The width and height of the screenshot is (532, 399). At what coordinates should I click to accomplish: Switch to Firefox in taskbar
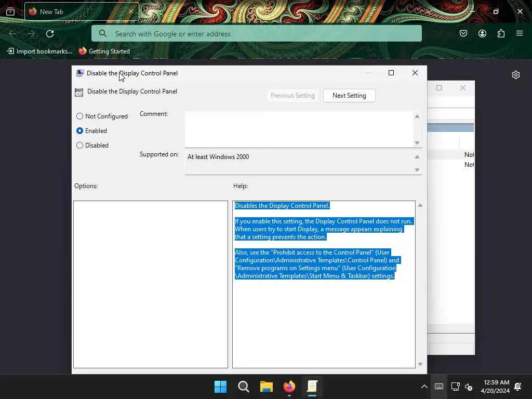[x=289, y=387]
